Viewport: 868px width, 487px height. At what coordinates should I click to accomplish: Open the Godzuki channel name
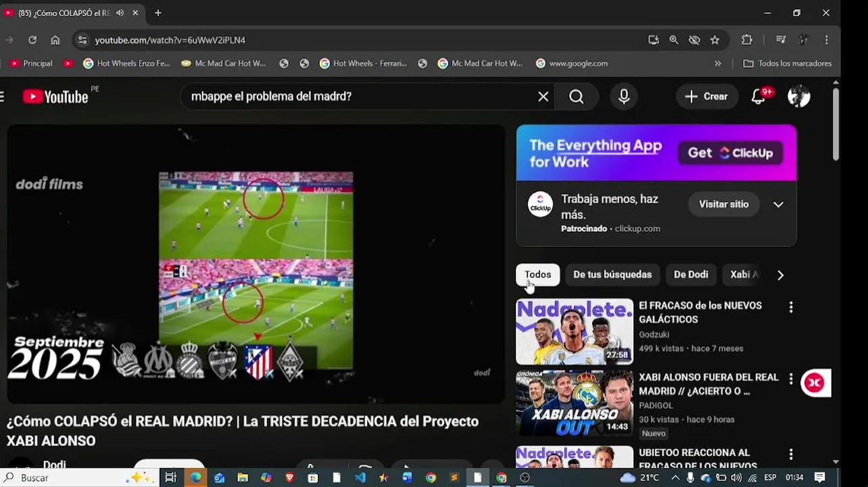(654, 335)
